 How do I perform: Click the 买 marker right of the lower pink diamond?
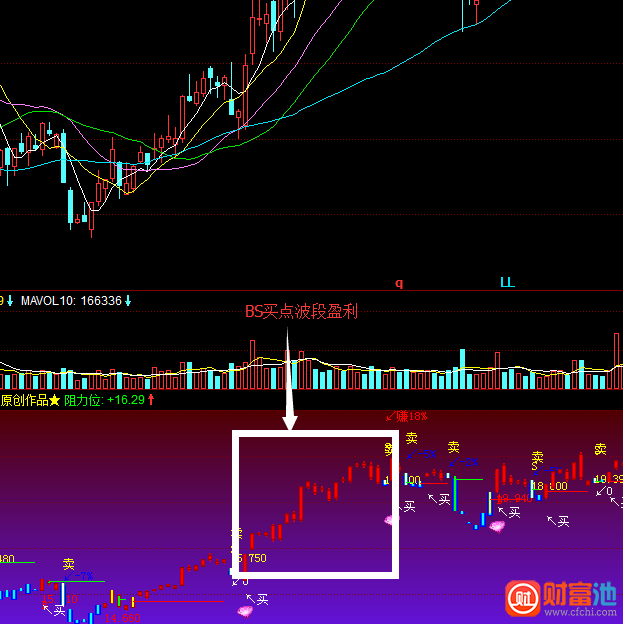[258, 599]
